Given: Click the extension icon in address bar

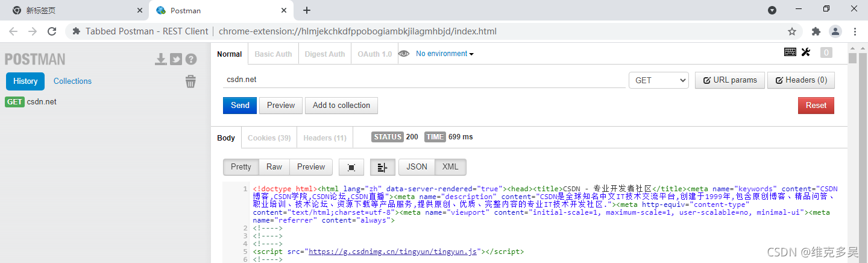Looking at the screenshot, I should point(77,31).
